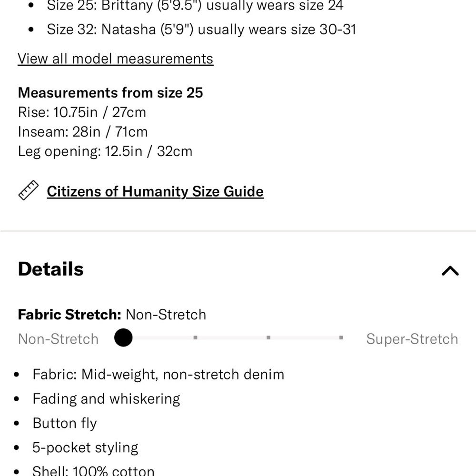Click the Fabric Stretch label text
The height and width of the screenshot is (476, 476).
(69, 315)
